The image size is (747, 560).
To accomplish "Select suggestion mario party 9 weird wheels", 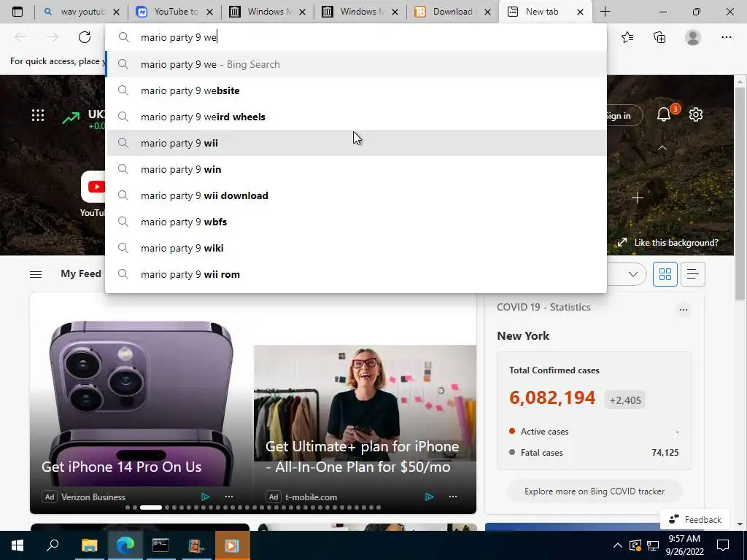I will click(356, 117).
